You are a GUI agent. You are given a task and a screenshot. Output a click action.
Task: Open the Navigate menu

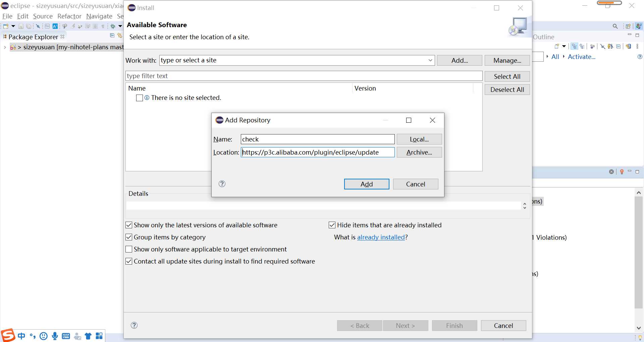(x=99, y=16)
